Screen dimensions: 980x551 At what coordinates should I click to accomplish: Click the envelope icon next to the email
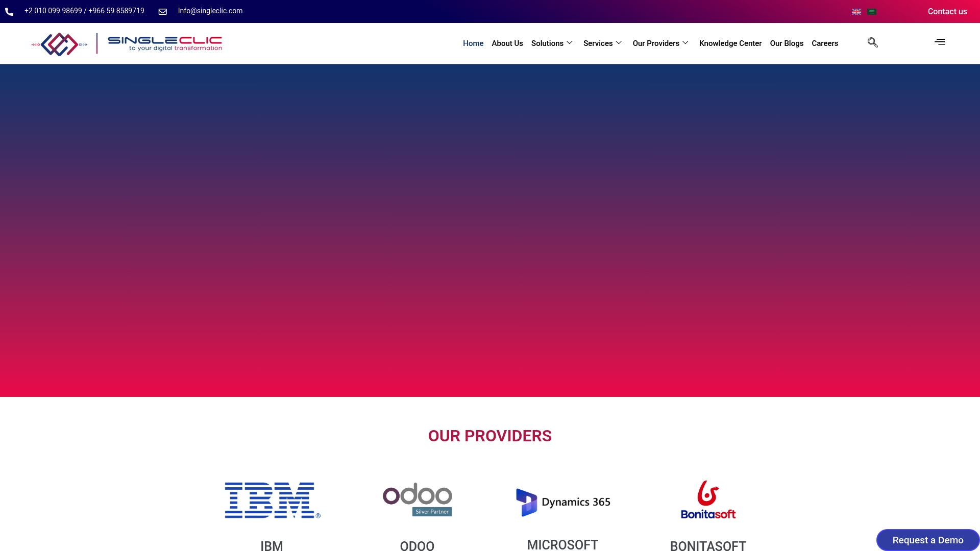pyautogui.click(x=162, y=11)
